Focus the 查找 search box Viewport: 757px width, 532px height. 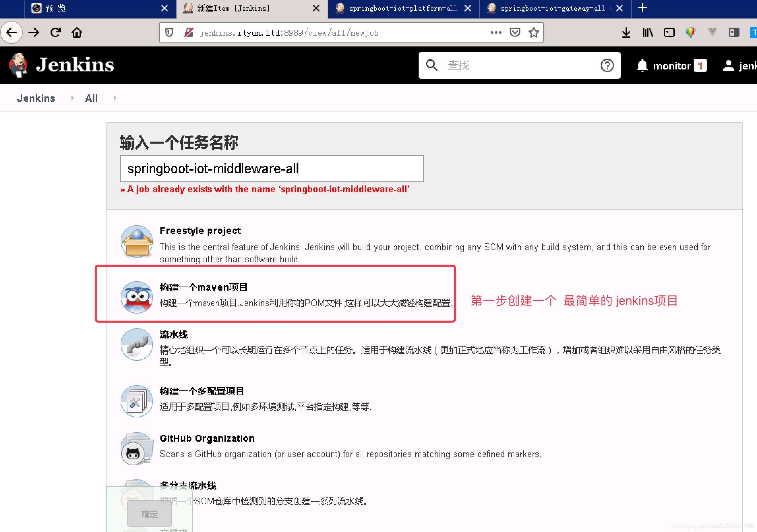pos(519,65)
